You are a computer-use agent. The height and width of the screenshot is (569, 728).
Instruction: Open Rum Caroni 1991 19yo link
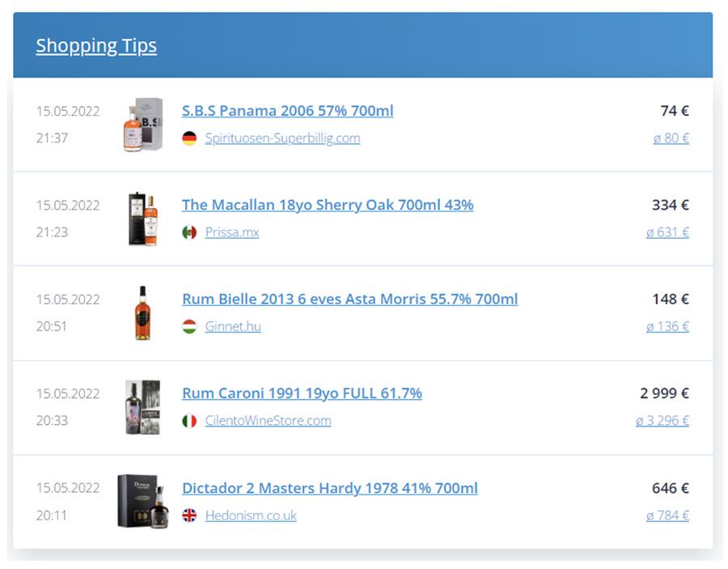tap(302, 393)
